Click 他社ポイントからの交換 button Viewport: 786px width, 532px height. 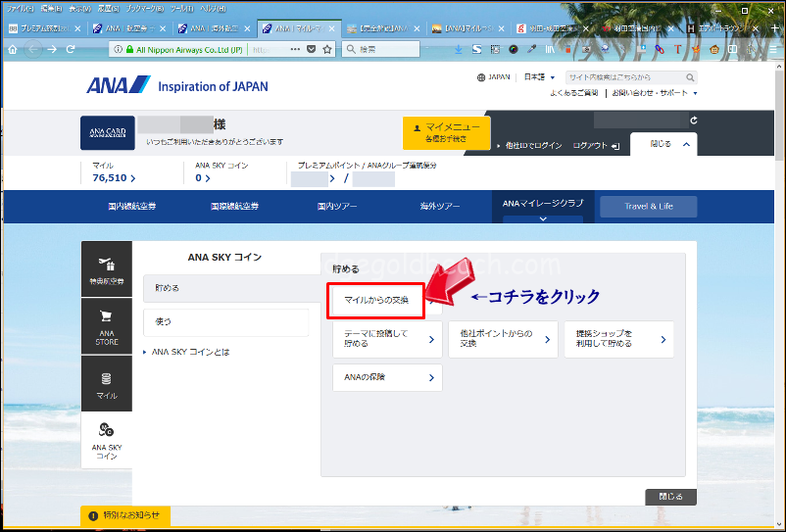pos(503,339)
